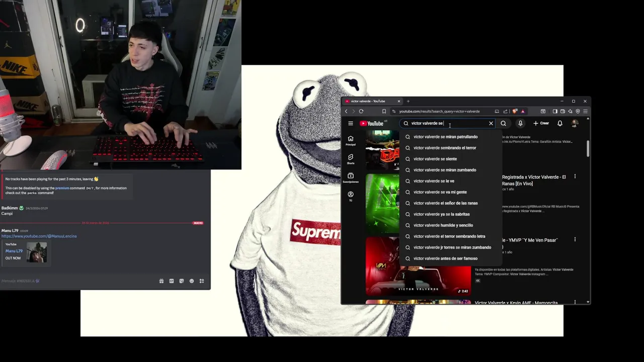Image resolution: width=644 pixels, height=362 pixels.
Task: Click 'Manu L79' embed title in Discord
Action: click(14, 251)
